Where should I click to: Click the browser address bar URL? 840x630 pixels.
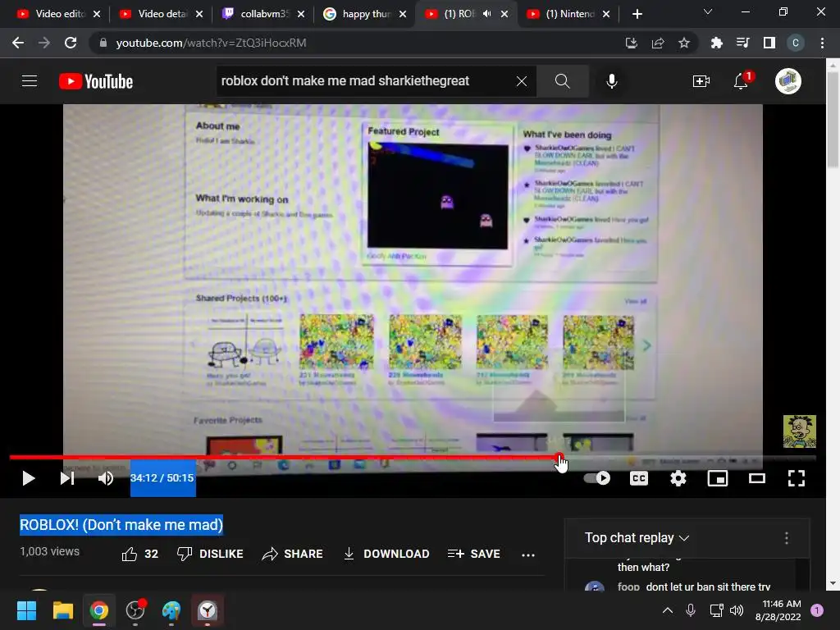click(x=211, y=43)
